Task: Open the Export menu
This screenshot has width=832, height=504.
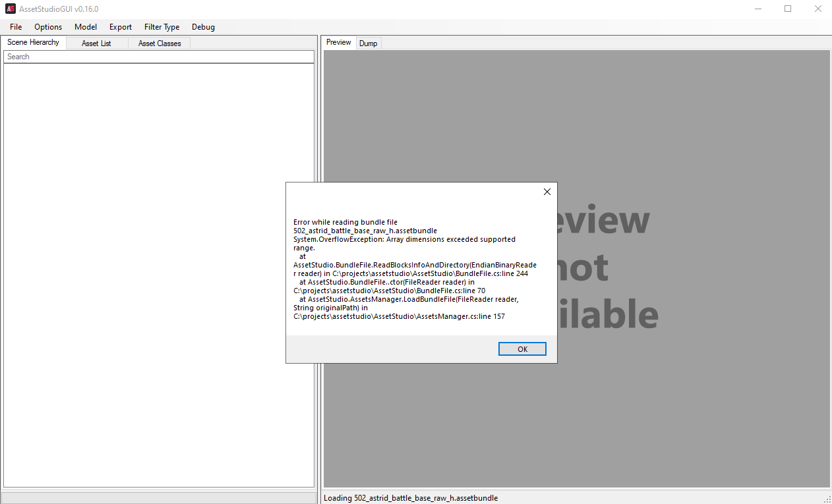Action: pos(120,27)
